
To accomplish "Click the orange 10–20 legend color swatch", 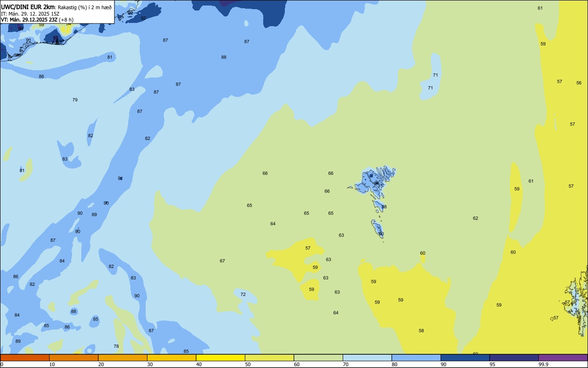I will pos(73,357).
